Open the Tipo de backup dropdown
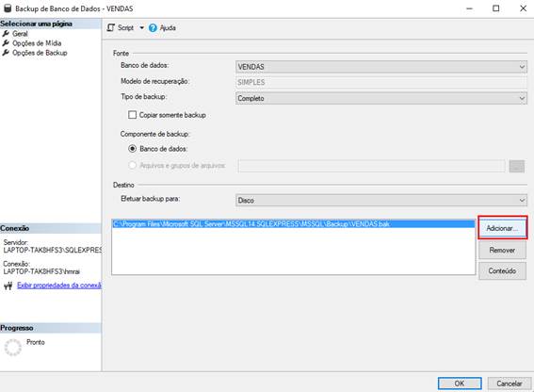The width and height of the screenshot is (534, 392). click(x=381, y=98)
